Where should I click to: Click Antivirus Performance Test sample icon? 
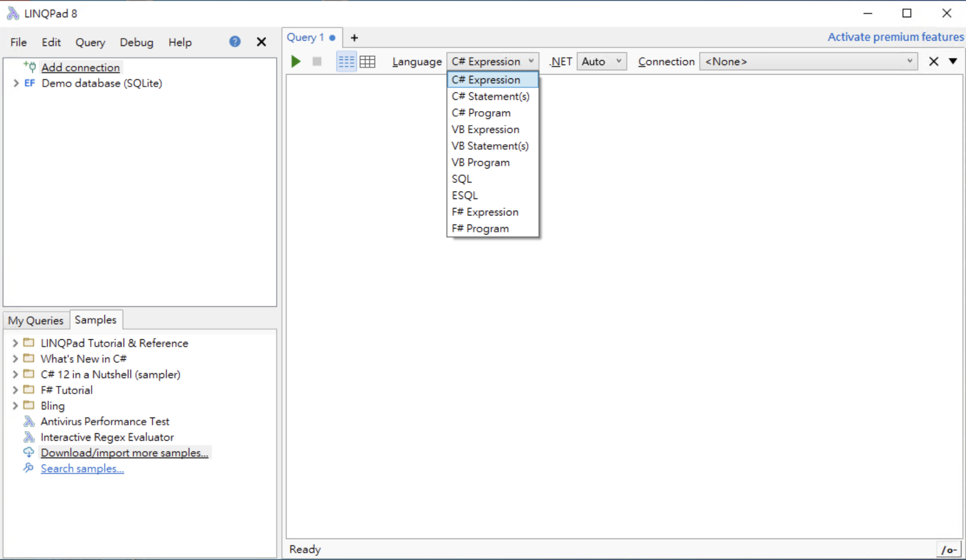(x=29, y=421)
